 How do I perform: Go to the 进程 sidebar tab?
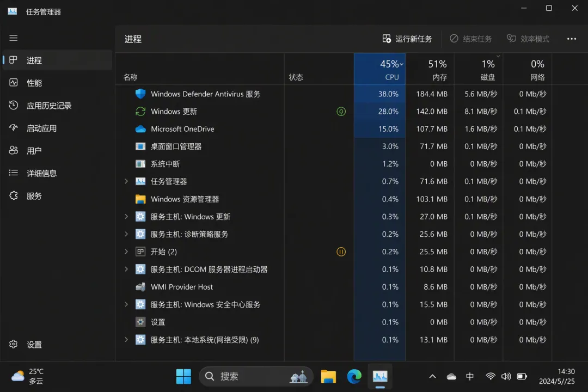(57, 60)
